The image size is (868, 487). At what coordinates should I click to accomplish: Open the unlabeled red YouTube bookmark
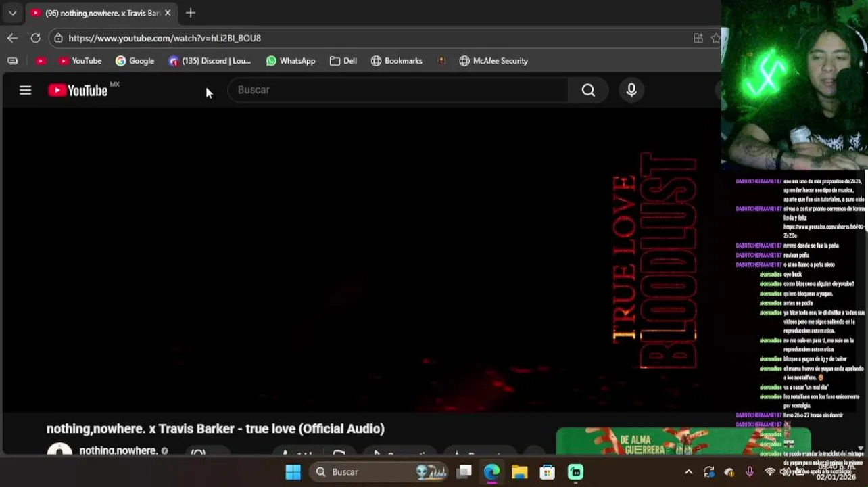pyautogui.click(x=41, y=61)
